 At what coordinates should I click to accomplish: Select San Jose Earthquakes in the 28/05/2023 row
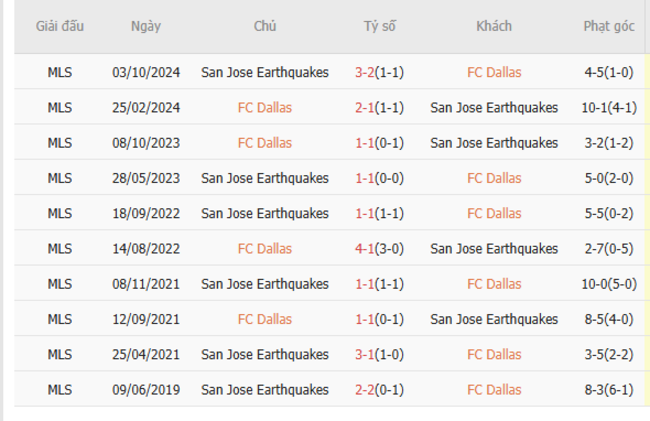tap(265, 178)
